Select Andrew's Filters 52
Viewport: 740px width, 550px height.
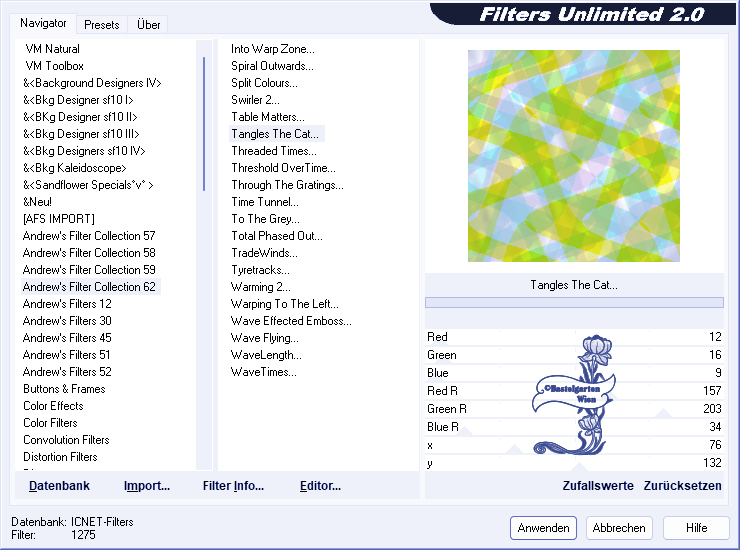click(x=67, y=372)
